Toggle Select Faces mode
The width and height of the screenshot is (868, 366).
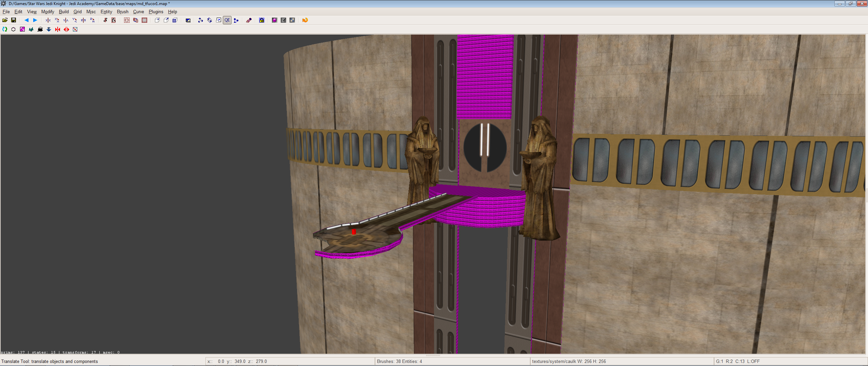(x=175, y=20)
